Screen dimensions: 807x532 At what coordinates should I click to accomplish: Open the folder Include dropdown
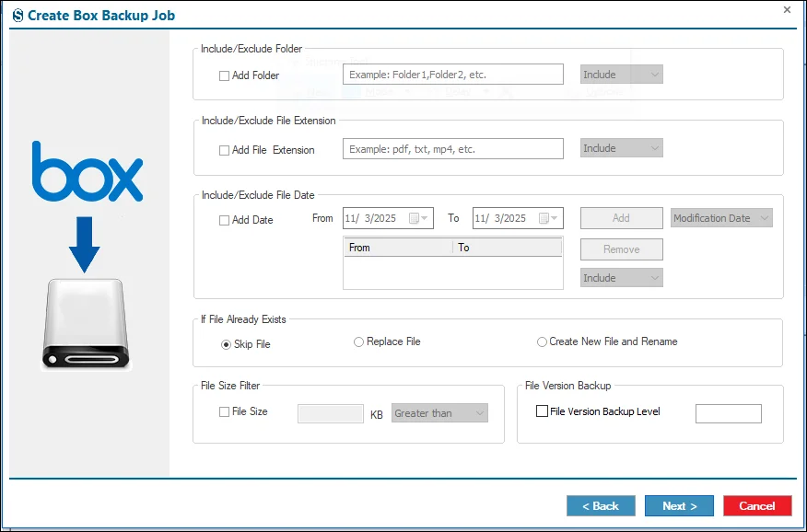621,75
